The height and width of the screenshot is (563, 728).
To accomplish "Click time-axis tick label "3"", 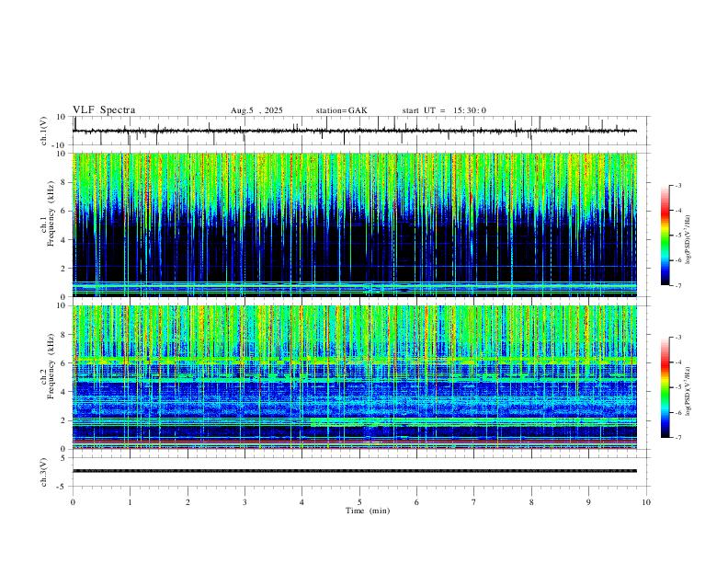I will pos(245,502).
